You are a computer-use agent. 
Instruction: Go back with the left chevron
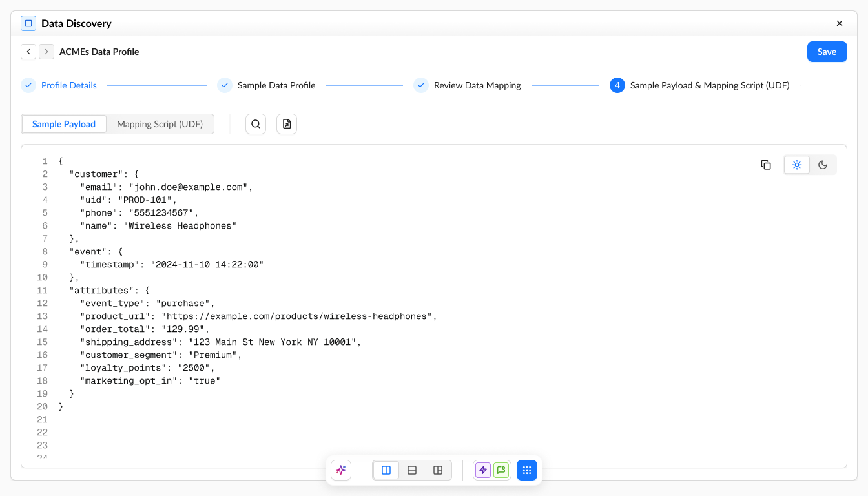[28, 52]
